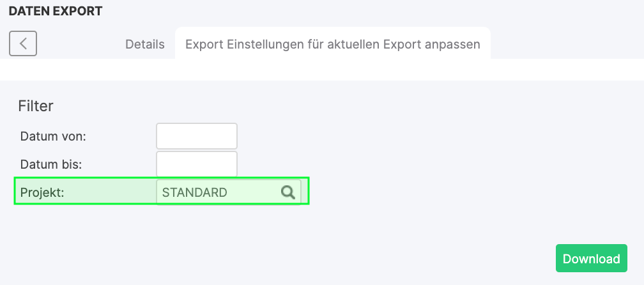
Task: Click the DATEN EXPORT page title
Action: 55,11
